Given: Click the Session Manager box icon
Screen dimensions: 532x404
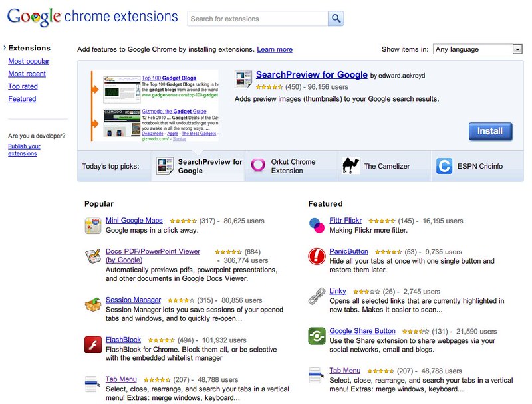Looking at the screenshot, I should click(x=93, y=305).
